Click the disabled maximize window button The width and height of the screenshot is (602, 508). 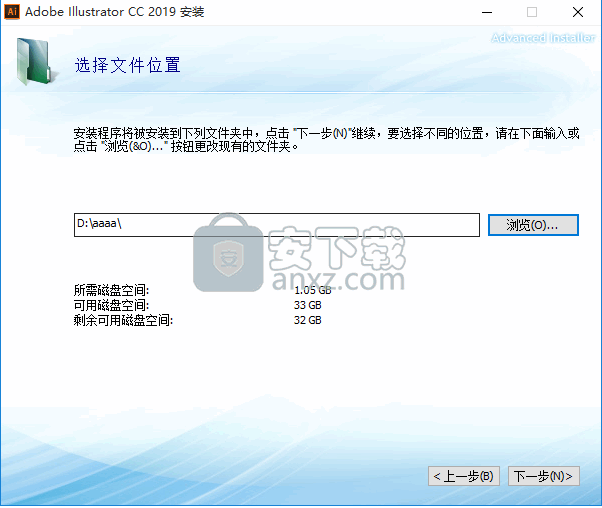click(532, 12)
